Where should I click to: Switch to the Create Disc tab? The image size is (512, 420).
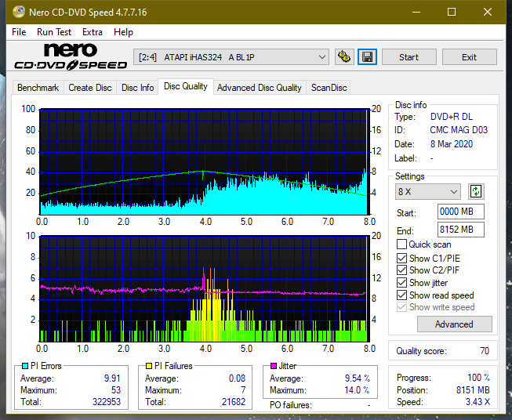pos(90,88)
